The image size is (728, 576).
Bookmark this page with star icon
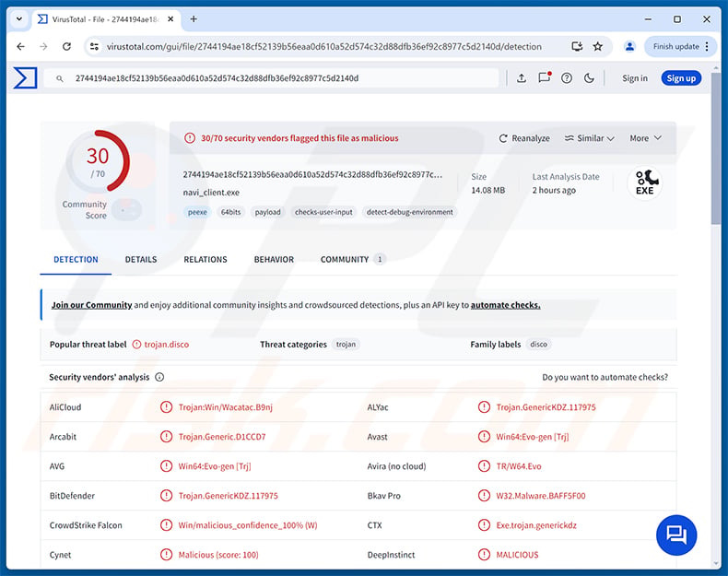click(x=597, y=46)
